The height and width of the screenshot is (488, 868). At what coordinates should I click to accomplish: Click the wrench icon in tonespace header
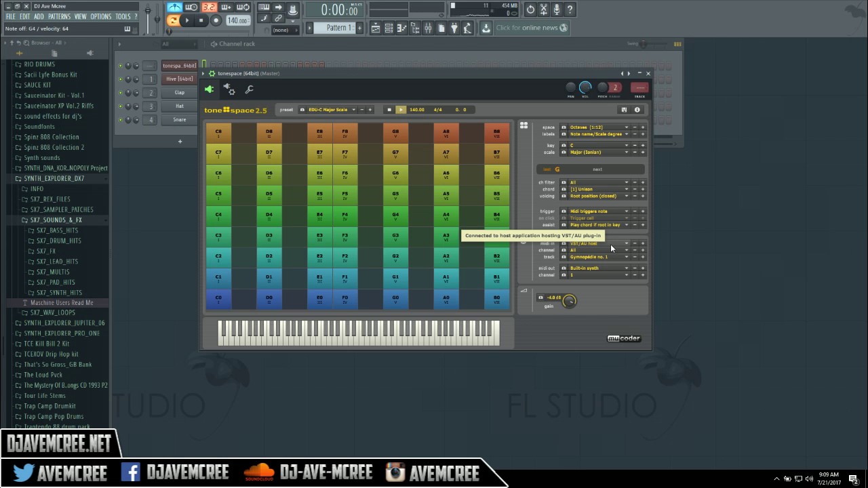249,89
